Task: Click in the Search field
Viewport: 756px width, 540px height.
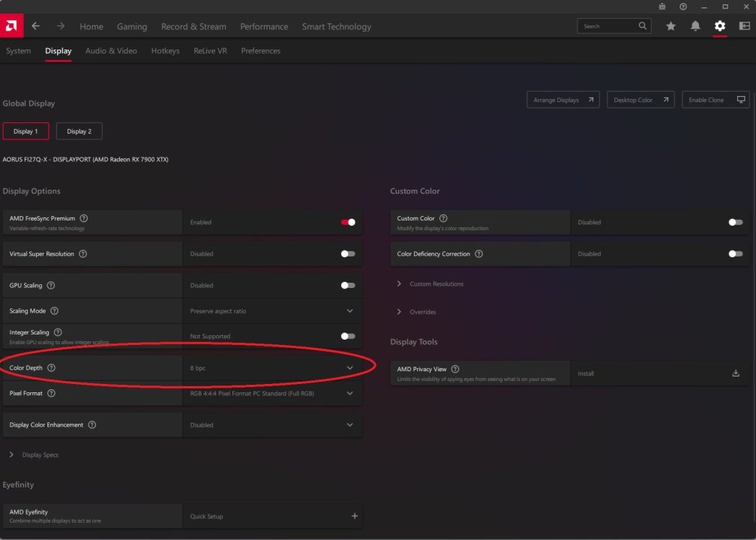Action: 609,26
